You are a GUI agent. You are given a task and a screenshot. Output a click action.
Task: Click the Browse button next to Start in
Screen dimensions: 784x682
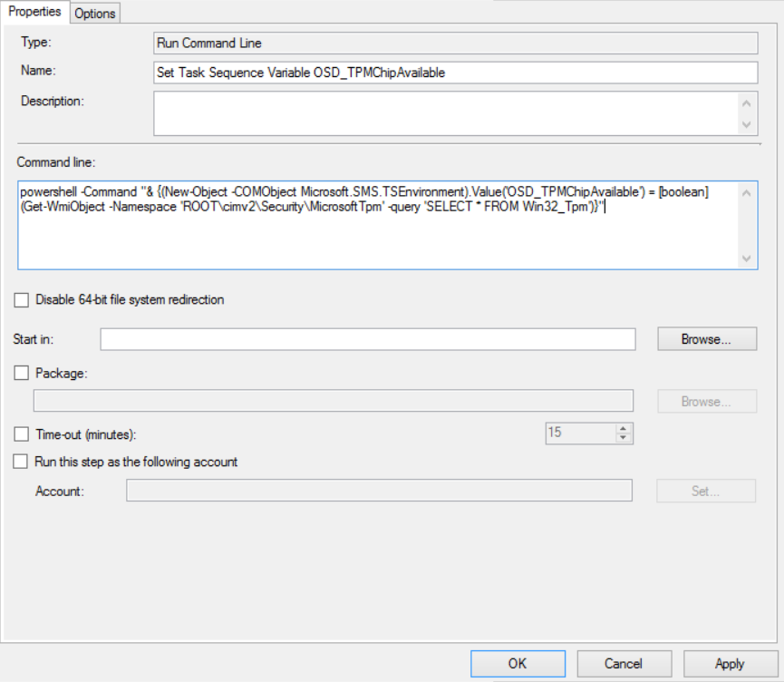click(x=706, y=339)
